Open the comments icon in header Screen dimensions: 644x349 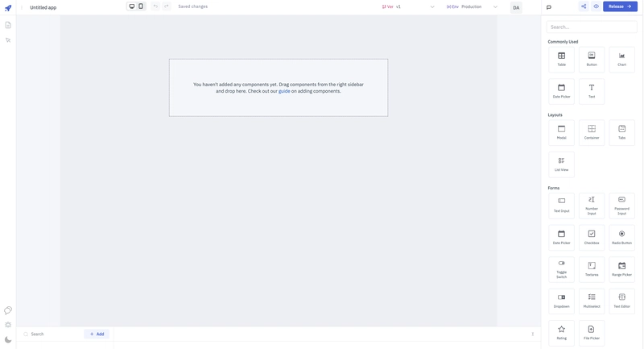(x=549, y=7)
